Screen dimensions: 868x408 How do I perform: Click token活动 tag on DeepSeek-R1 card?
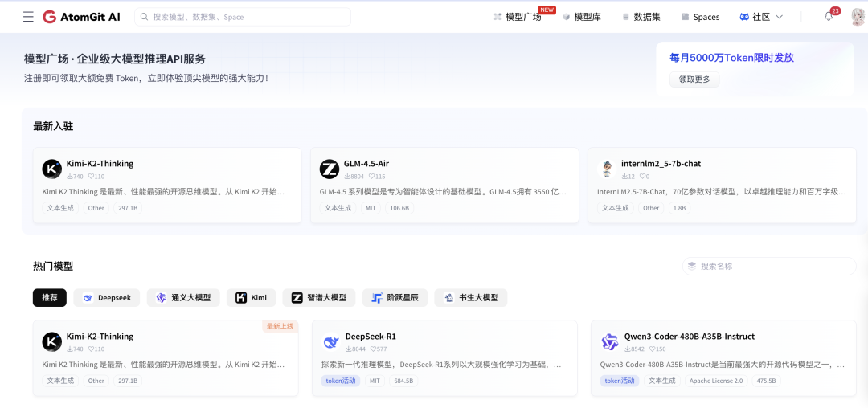[x=341, y=381]
